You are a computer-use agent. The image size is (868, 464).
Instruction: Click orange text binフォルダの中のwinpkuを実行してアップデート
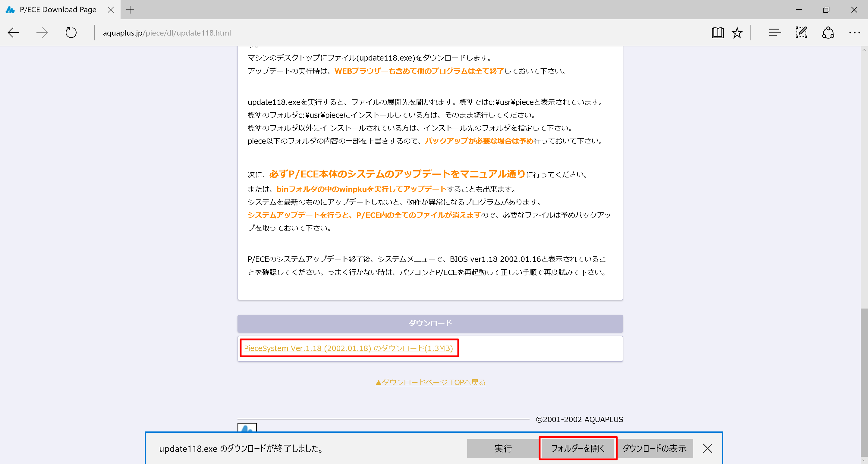[x=362, y=189]
